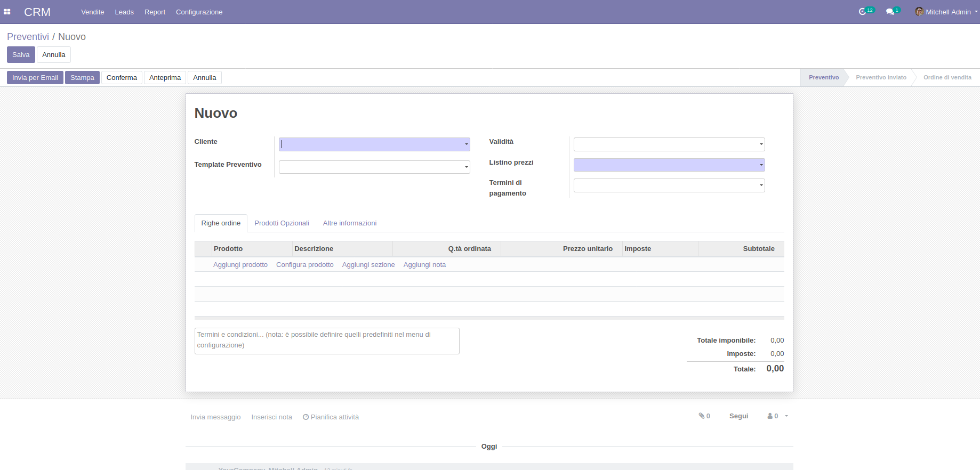Click Annulla in the action bar
980x470 pixels.
click(x=205, y=78)
